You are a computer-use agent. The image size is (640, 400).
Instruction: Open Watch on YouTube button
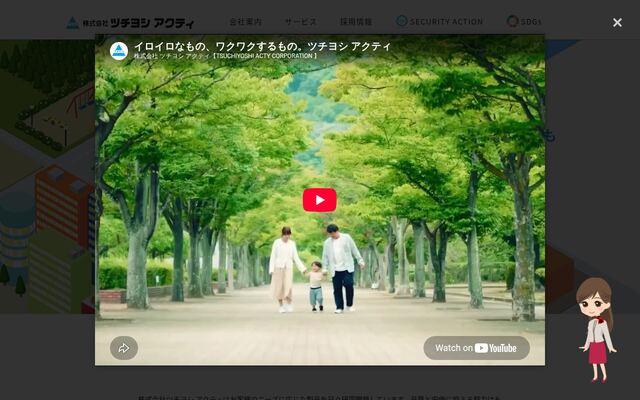(476, 348)
